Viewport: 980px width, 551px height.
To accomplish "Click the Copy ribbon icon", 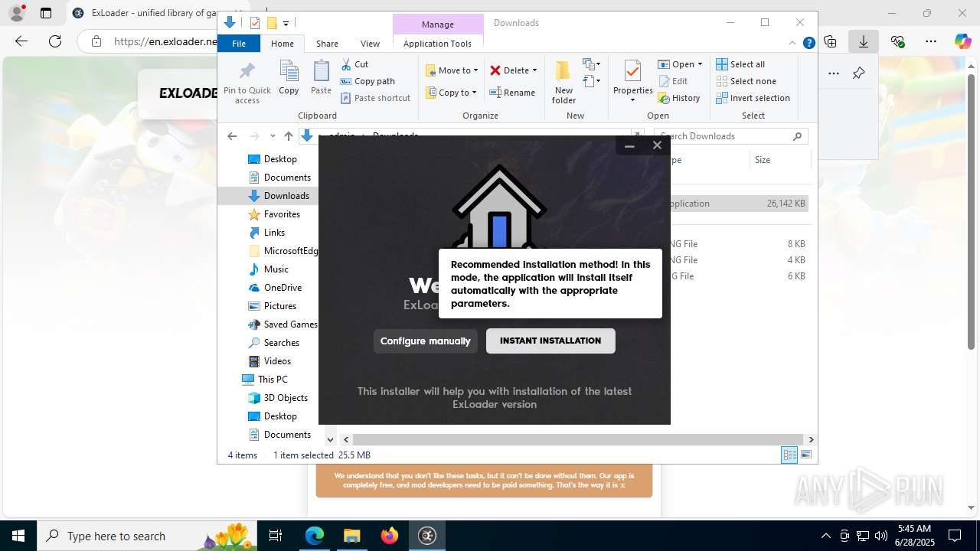I will click(x=289, y=79).
